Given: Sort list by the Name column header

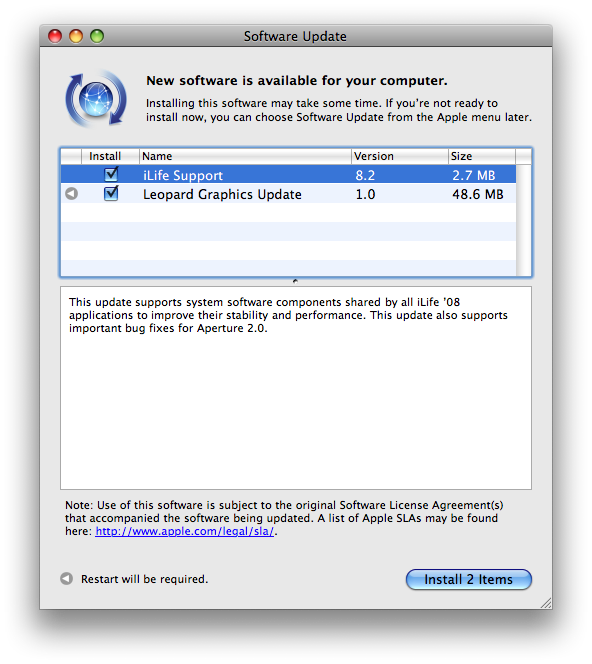Looking at the screenshot, I should click(245, 156).
